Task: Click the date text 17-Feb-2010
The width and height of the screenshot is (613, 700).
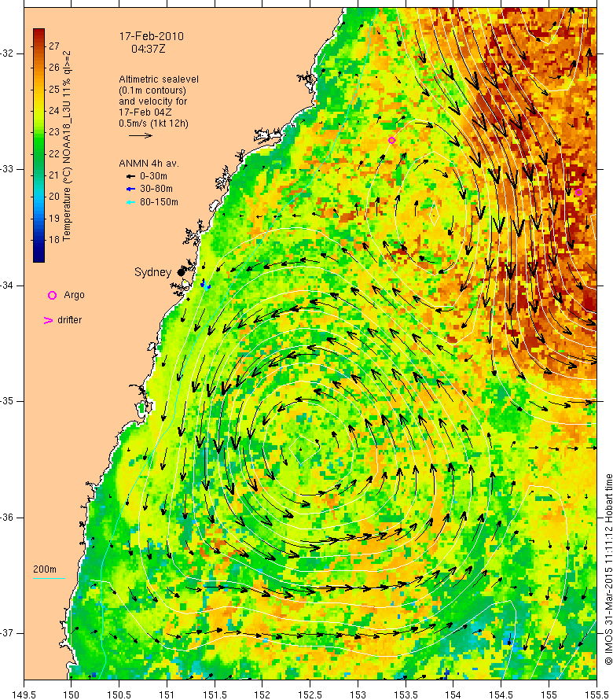Action: (x=151, y=36)
